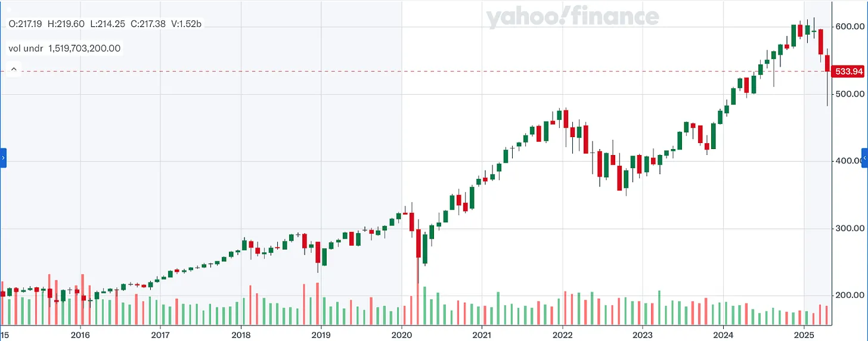Viewport: 868px width, 341px height.
Task: Click the 400.00 price axis label
Action: (x=850, y=161)
